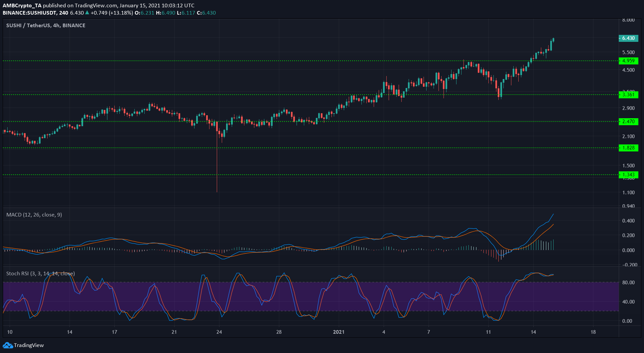Click the current price label 6.430
This screenshot has height=353, width=644.
click(x=628, y=38)
